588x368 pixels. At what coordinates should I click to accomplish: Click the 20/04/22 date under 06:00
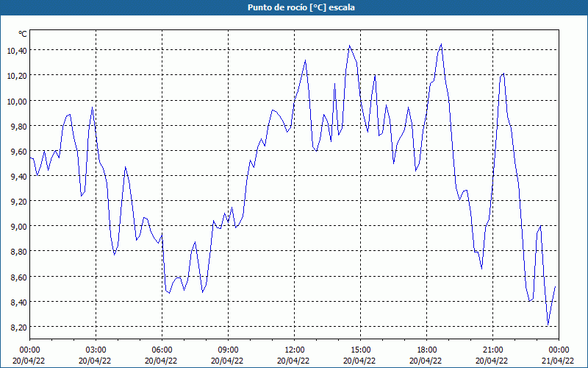point(161,361)
